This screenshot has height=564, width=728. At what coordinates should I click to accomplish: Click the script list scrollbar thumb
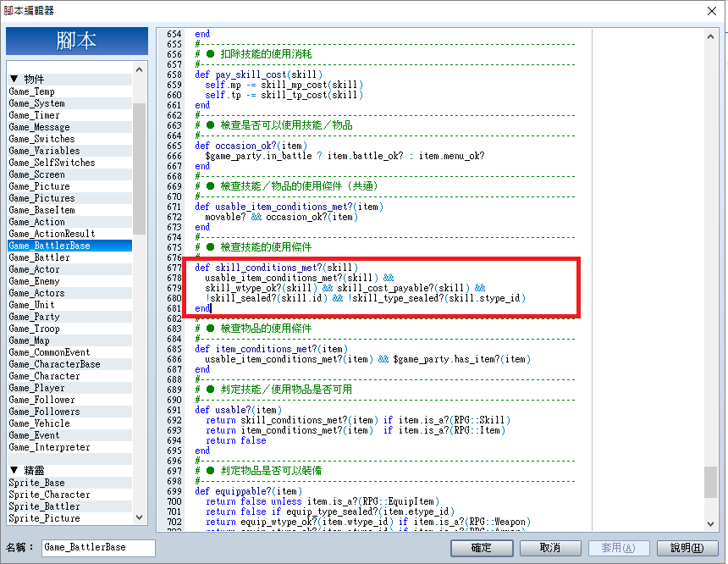(x=140, y=169)
